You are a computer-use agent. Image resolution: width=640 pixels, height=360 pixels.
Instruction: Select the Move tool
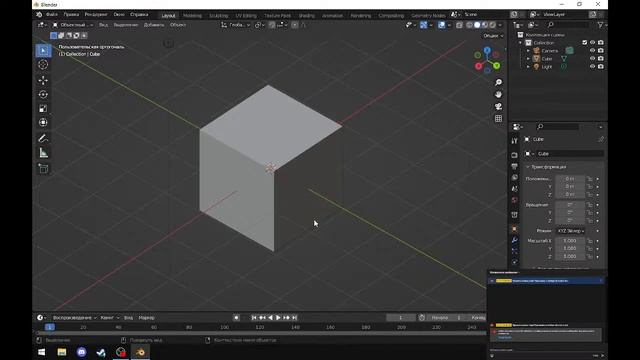pyautogui.click(x=43, y=80)
